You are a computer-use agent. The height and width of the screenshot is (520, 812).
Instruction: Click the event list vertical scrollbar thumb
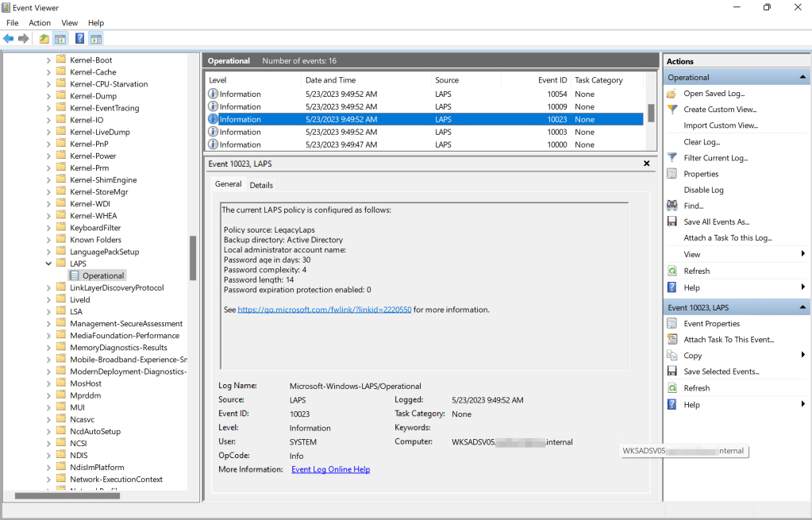point(651,113)
